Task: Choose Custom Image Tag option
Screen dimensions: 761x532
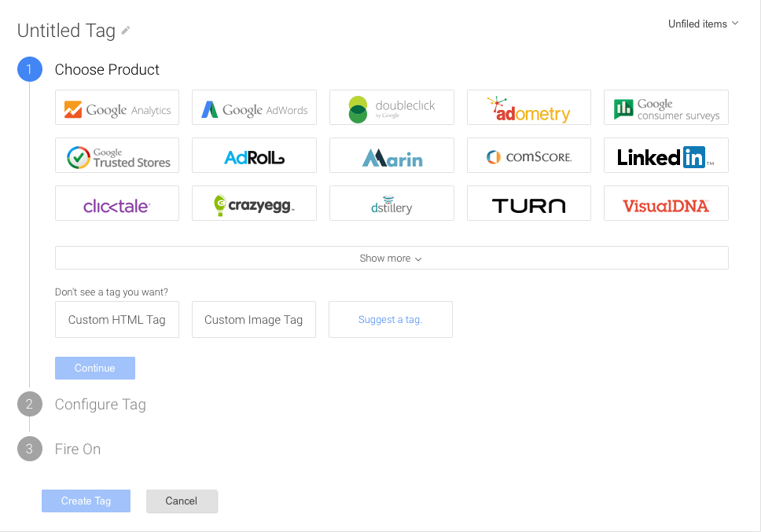Action: (x=254, y=320)
